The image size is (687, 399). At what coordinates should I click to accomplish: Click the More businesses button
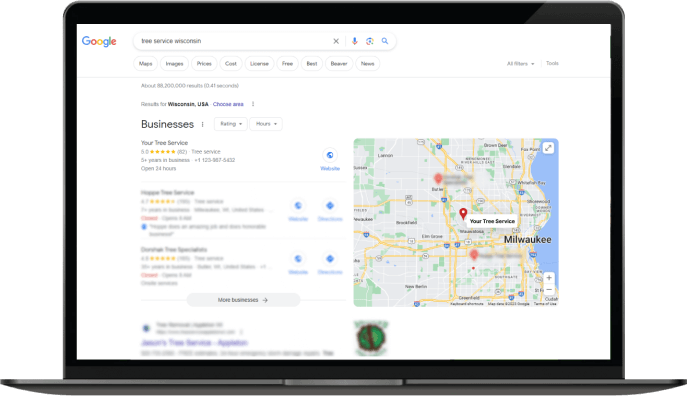click(243, 300)
